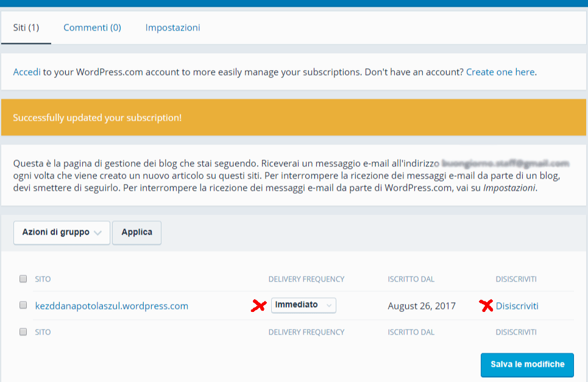
Task: Click Salva le modifiche button
Action: [x=527, y=364]
